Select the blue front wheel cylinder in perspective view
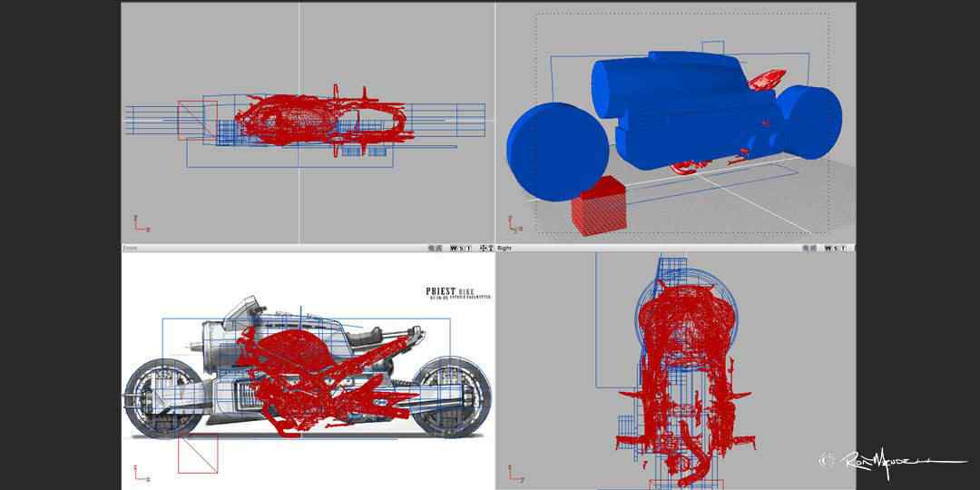The image size is (980, 490). click(x=556, y=152)
